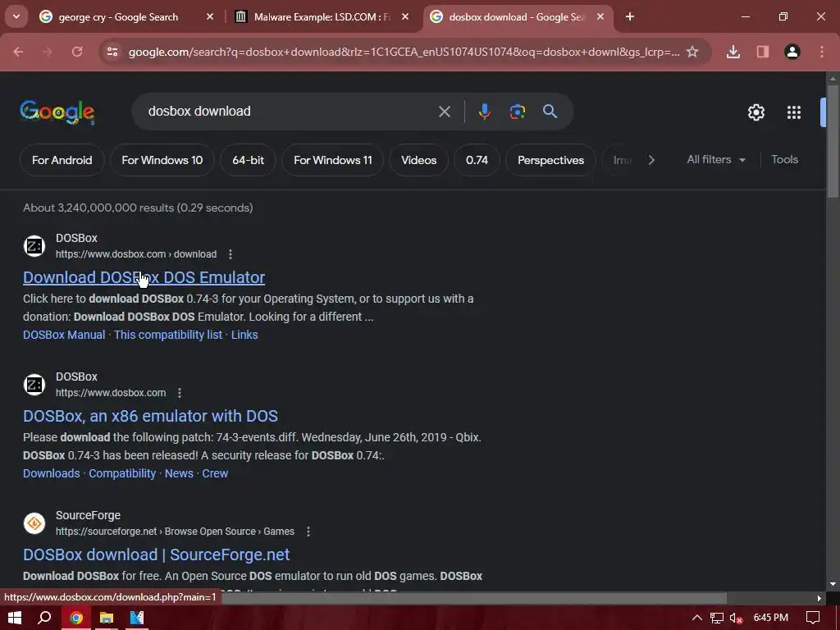Start voice search with microphone icon
840x630 pixels.
pyautogui.click(x=484, y=112)
